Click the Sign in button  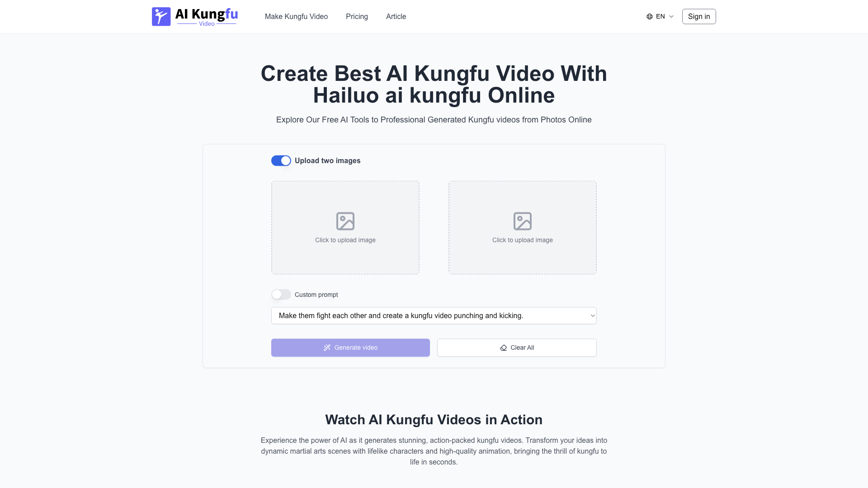click(x=698, y=16)
